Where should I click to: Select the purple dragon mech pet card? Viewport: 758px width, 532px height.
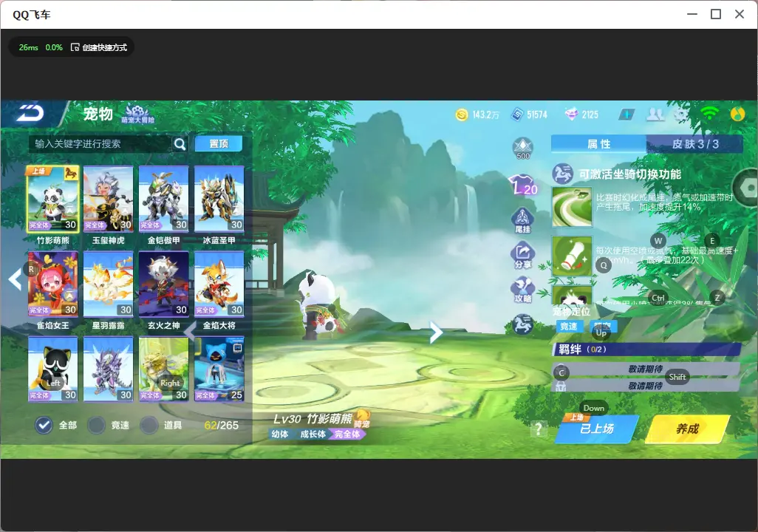point(109,369)
